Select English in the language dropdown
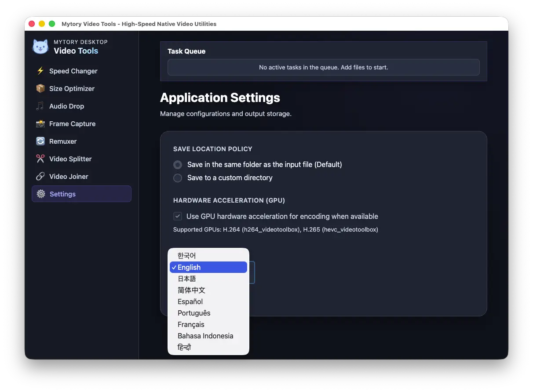This screenshot has width=533, height=392. [208, 267]
